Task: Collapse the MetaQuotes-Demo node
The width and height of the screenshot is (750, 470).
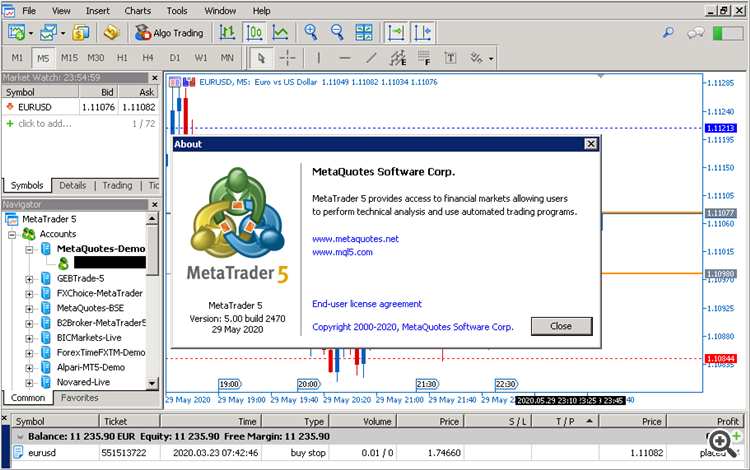Action: coord(29,249)
